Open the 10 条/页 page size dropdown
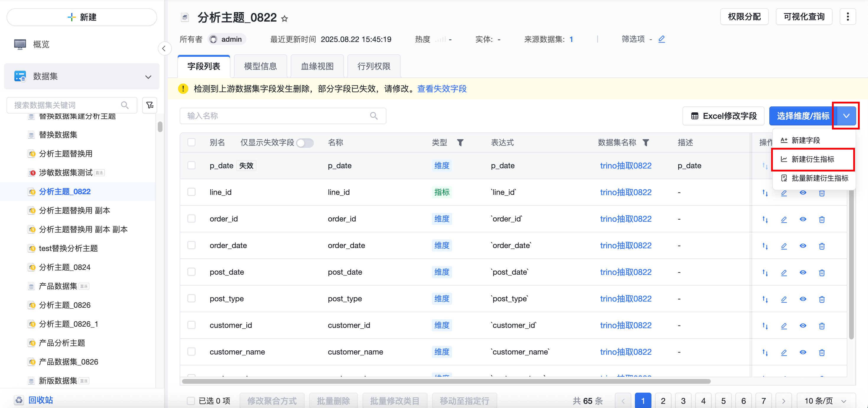The image size is (868, 408). [825, 401]
